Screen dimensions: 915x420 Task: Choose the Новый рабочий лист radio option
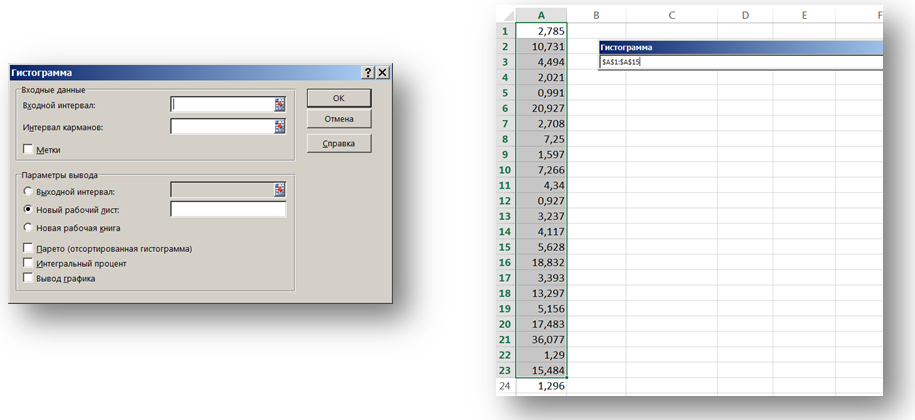(27, 210)
